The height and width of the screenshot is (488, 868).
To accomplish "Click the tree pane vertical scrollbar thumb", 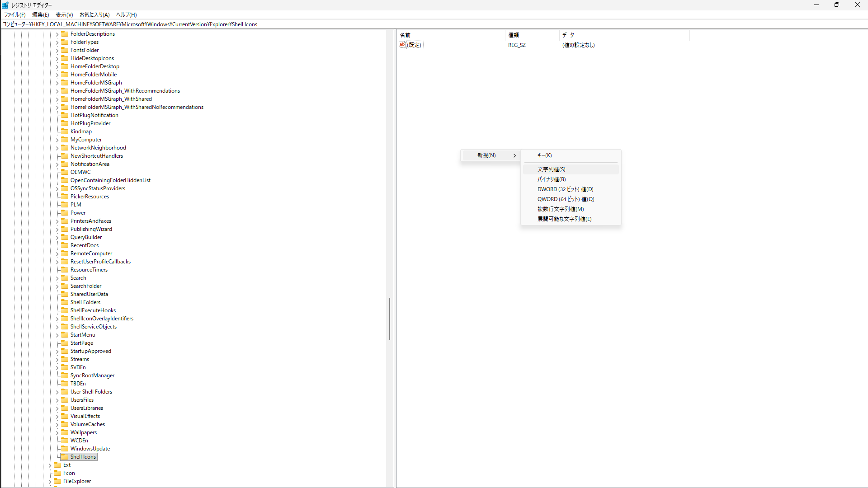I will [389, 319].
